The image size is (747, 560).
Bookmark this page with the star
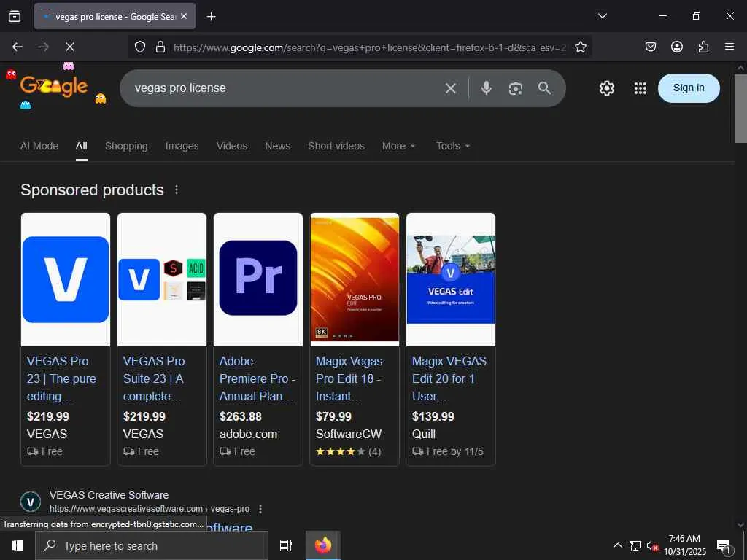581,47
